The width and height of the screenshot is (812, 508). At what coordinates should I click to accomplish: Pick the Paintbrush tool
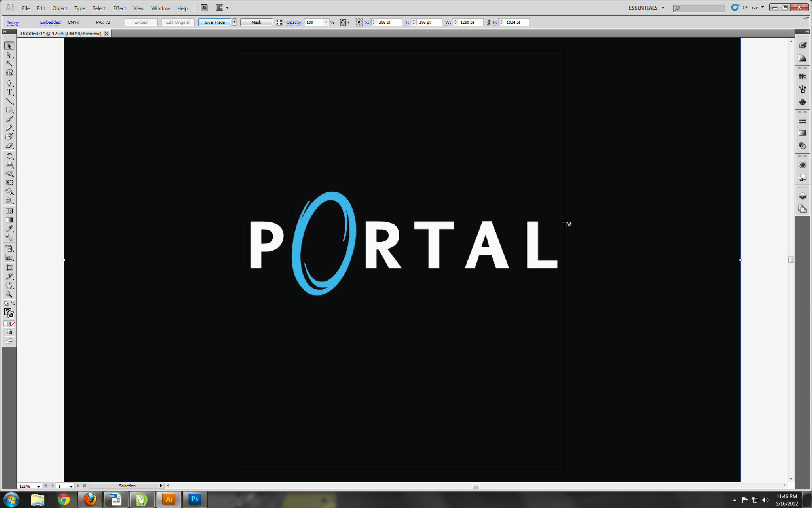(x=9, y=119)
